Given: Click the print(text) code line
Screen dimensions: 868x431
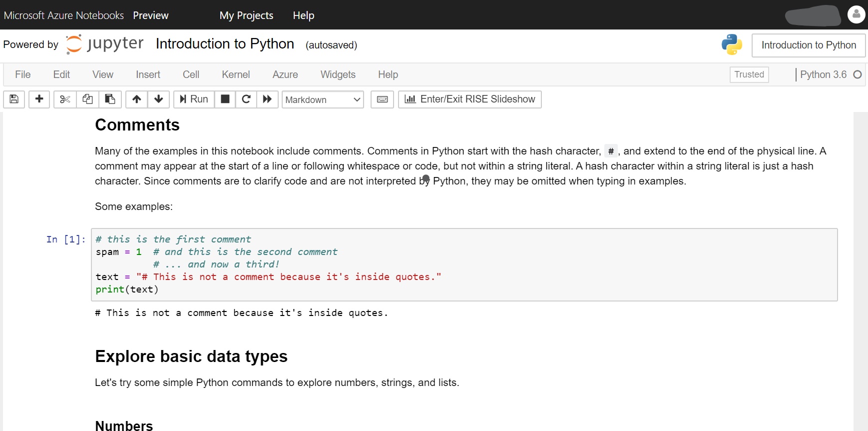Looking at the screenshot, I should (x=127, y=289).
